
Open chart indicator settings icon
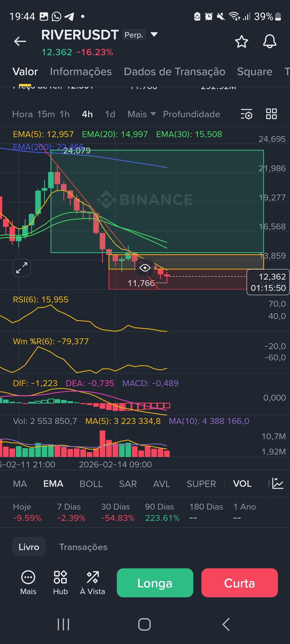(246, 114)
